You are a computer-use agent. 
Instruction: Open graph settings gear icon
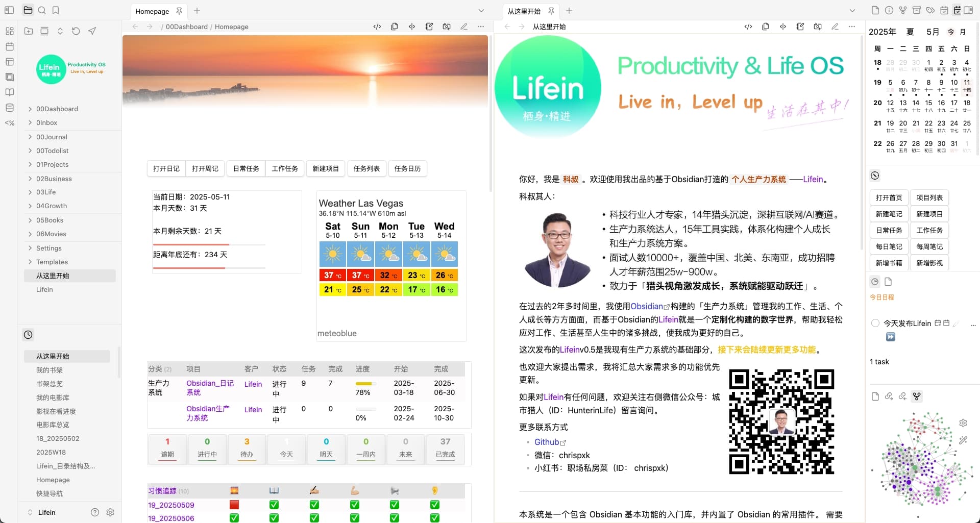coord(963,423)
